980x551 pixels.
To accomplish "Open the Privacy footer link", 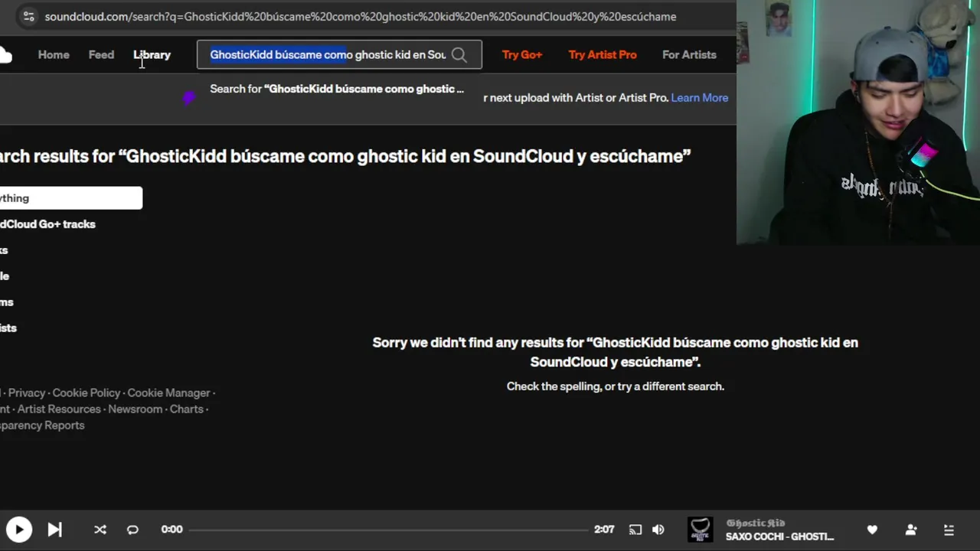I will (x=27, y=393).
